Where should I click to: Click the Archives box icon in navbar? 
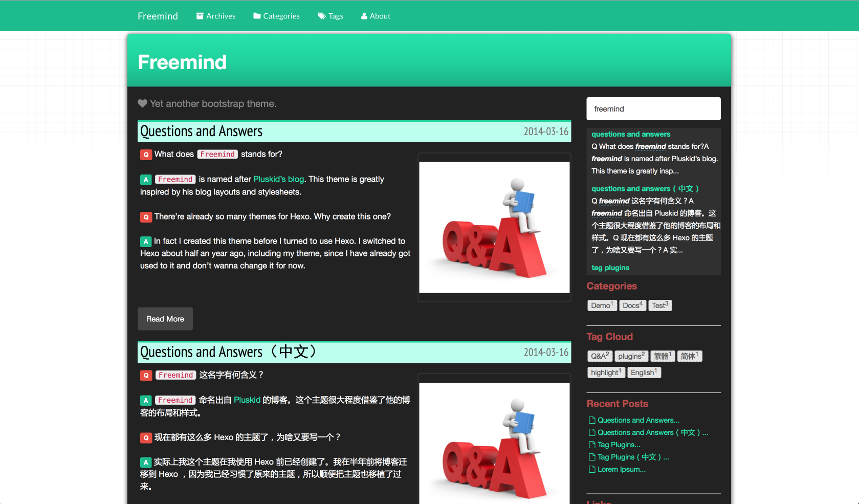[x=200, y=16]
